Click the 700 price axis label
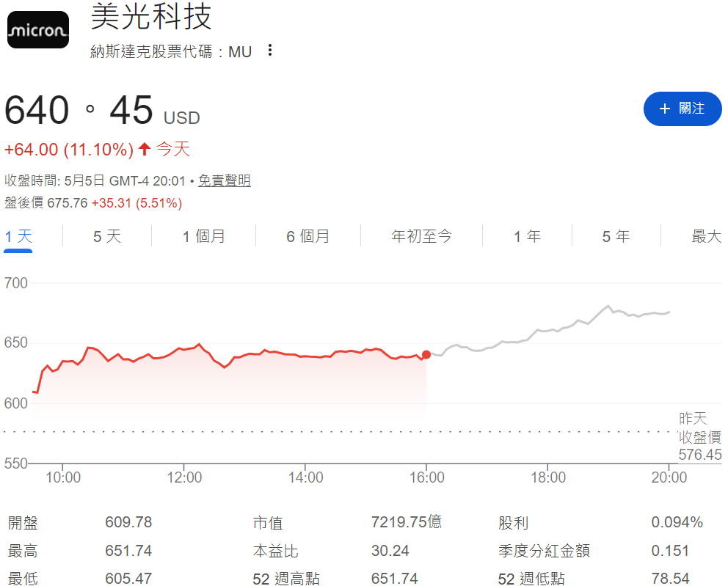 coord(16,283)
